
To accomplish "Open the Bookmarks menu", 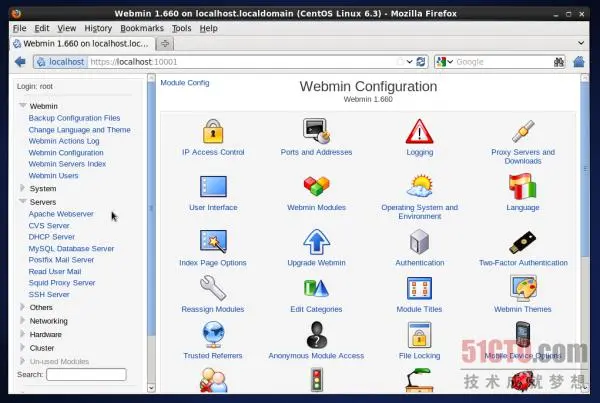I will [142, 28].
